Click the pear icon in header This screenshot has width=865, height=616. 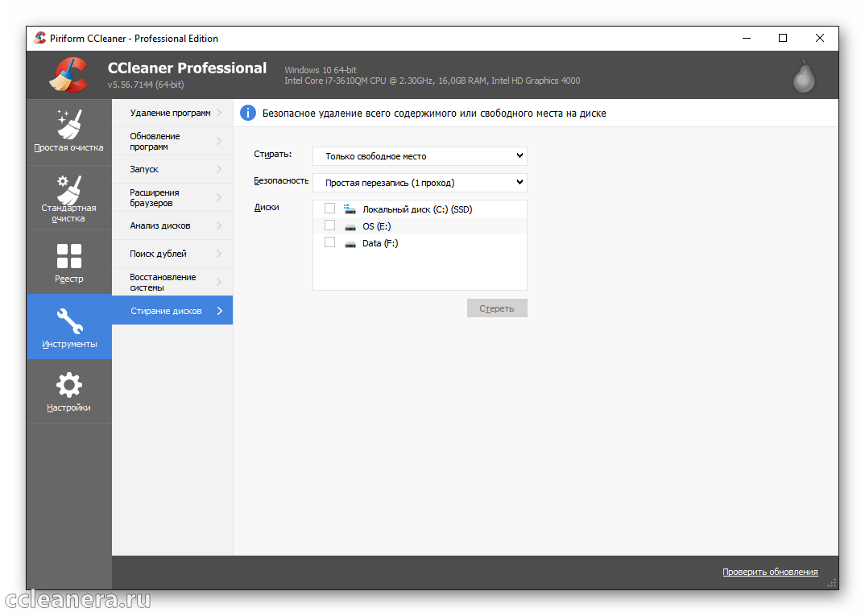click(803, 76)
